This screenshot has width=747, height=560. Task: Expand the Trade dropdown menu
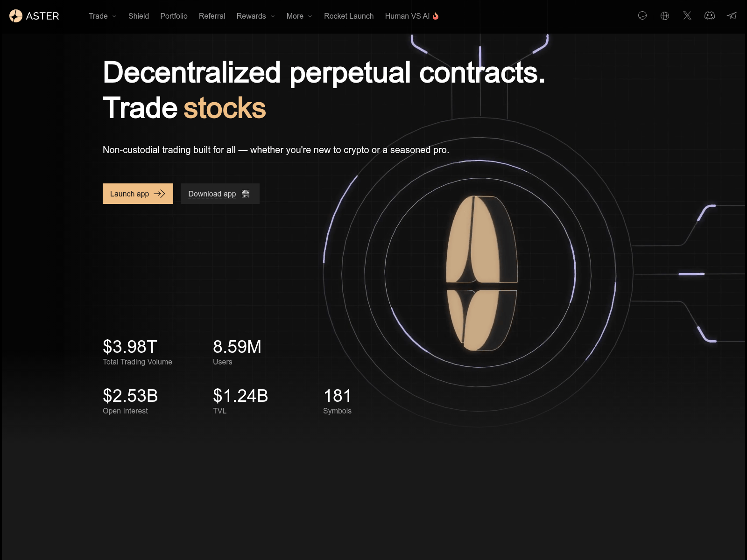tap(102, 16)
